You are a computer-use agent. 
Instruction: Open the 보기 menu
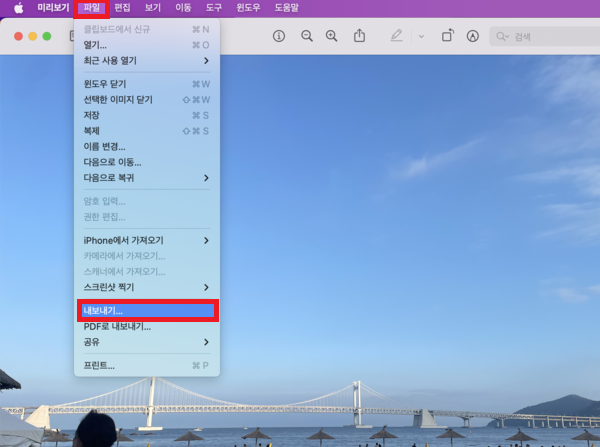click(153, 8)
